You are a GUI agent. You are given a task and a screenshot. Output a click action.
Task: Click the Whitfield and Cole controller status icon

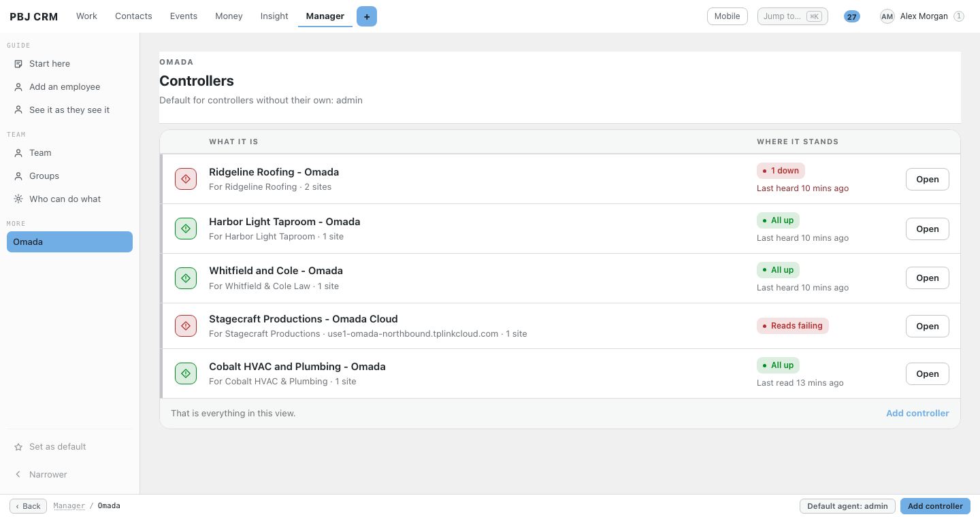click(x=186, y=278)
